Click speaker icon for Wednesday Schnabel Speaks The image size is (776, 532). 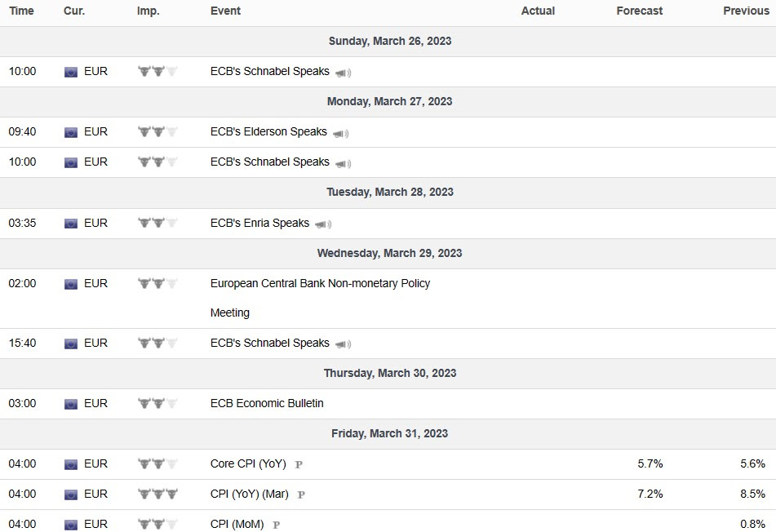343,344
